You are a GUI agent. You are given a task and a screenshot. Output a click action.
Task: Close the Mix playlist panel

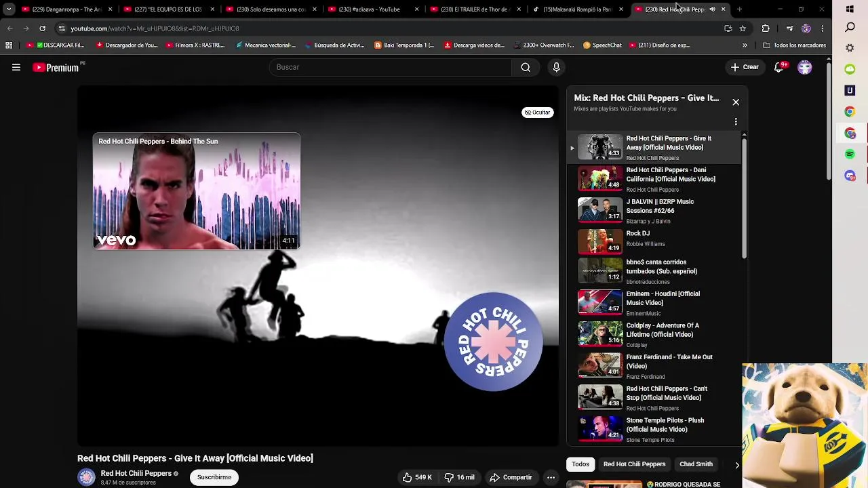(736, 102)
